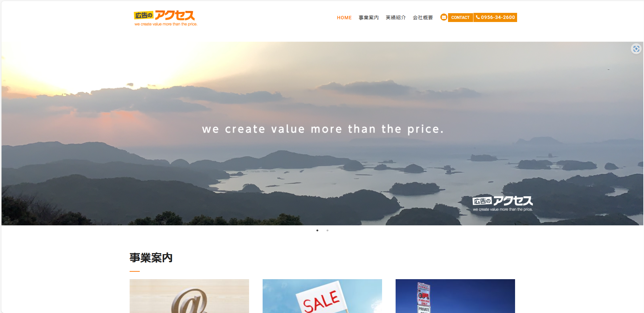This screenshot has height=313, width=644.
Task: Click the round orange envelope mail icon
Action: 444,17
